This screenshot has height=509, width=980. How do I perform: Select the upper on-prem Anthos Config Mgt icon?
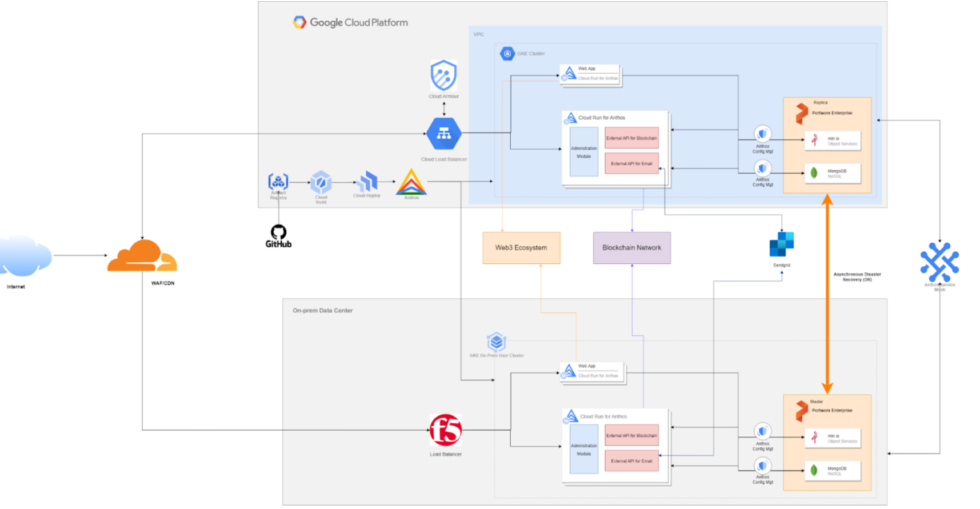pyautogui.click(x=762, y=431)
